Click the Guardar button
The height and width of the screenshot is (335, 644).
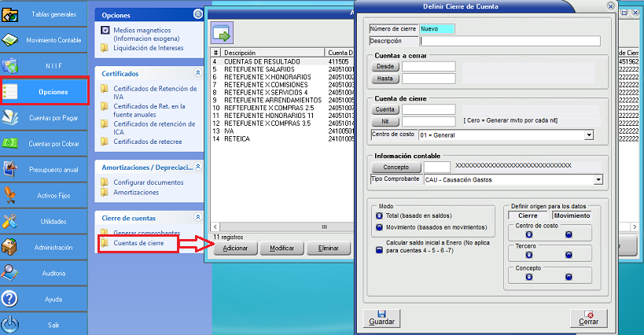[x=382, y=318]
